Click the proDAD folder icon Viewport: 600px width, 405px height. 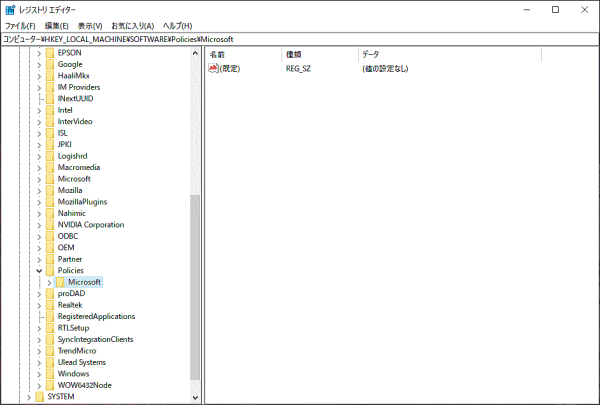(50, 294)
